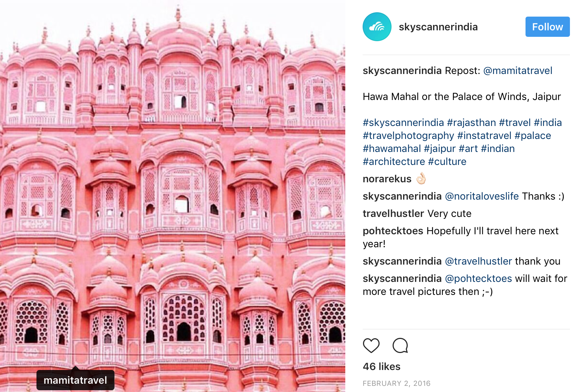
Task: Click the Hawa Mahal photo
Action: pyautogui.click(x=173, y=196)
